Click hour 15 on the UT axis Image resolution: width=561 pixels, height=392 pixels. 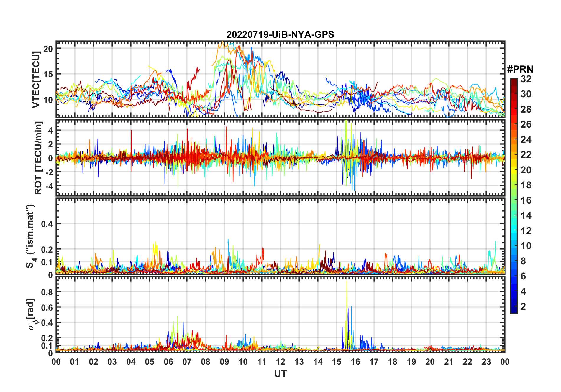point(337,362)
